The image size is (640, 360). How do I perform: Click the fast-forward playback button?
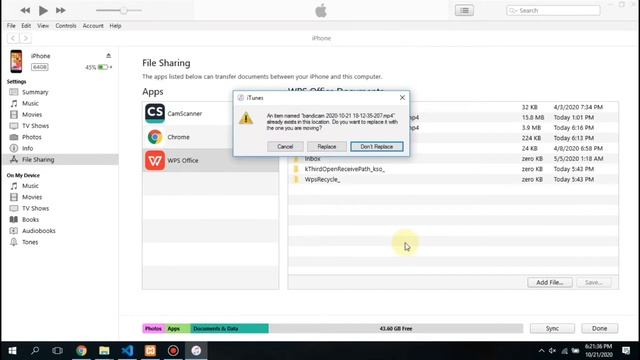click(61, 10)
